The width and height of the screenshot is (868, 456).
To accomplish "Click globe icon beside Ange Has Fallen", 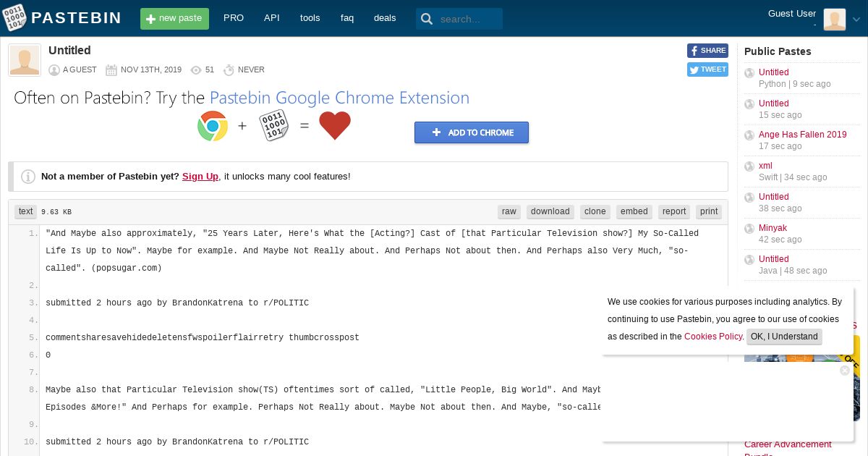I will tap(749, 135).
